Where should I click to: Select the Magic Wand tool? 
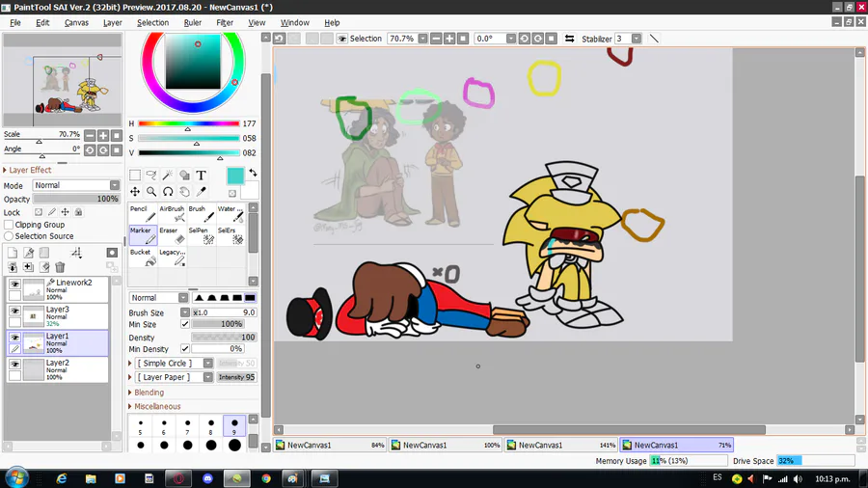pos(168,176)
